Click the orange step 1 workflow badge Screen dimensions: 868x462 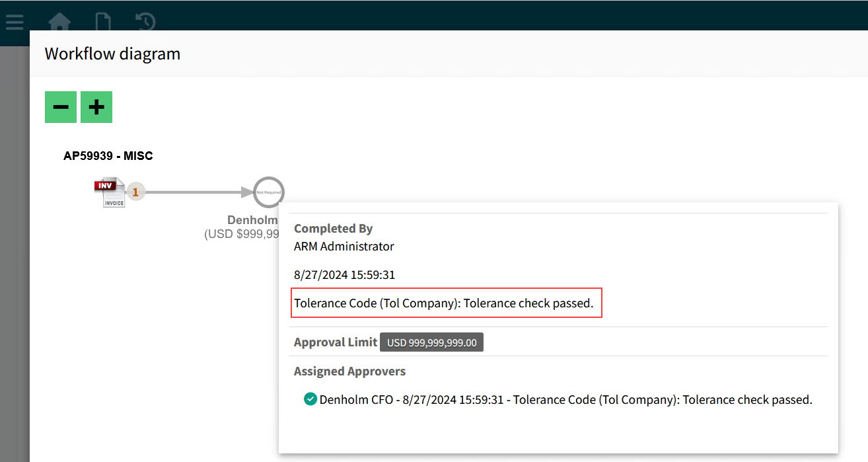(x=135, y=191)
